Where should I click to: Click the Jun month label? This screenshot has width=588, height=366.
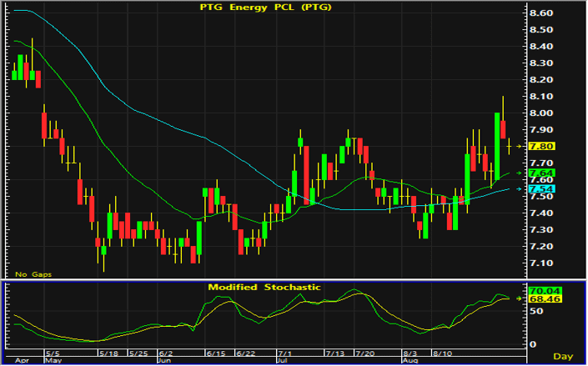164,361
